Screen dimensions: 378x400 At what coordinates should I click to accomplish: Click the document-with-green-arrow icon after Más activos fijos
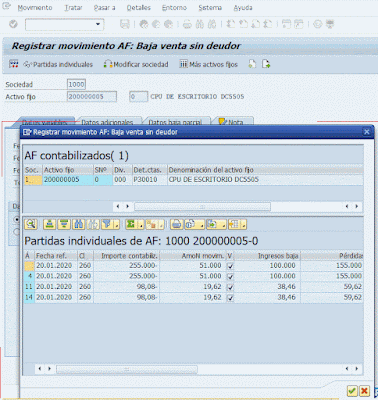point(266,64)
